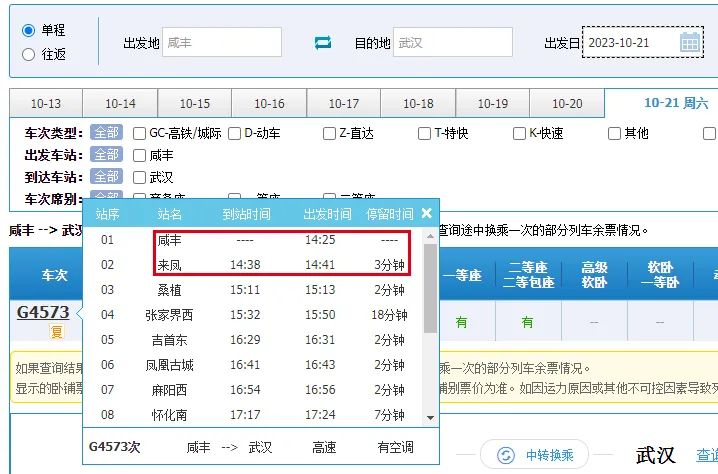
Task: Open the departure date calendar icon
Action: (x=690, y=43)
